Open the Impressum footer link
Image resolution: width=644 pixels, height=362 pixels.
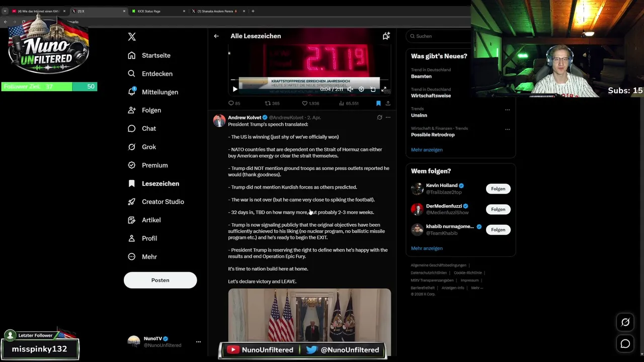(x=469, y=281)
